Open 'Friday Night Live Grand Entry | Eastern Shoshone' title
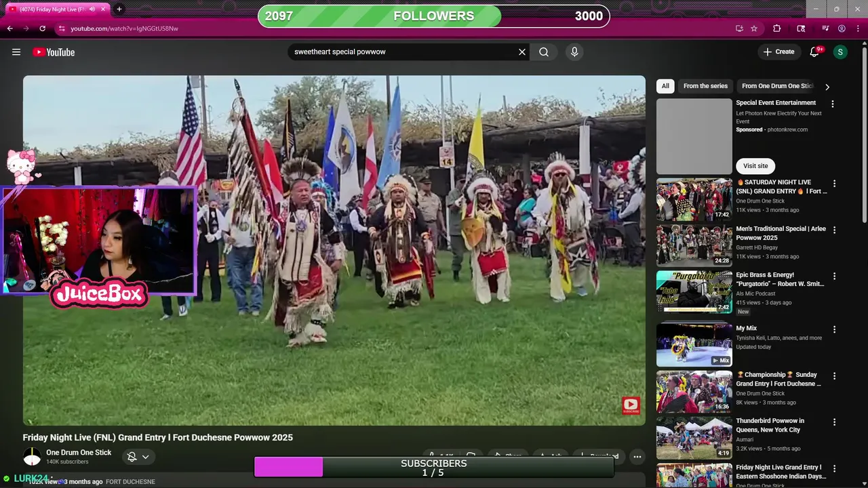868x488 pixels. (x=781, y=472)
